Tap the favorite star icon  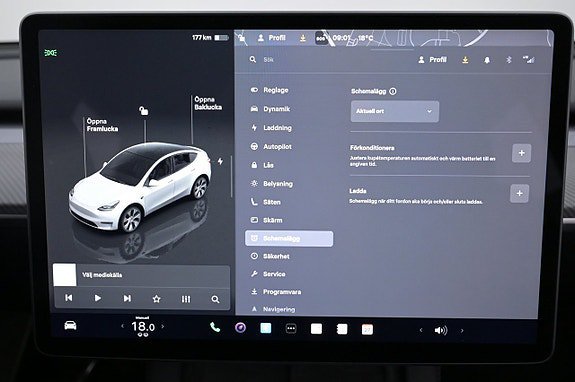[x=157, y=299]
